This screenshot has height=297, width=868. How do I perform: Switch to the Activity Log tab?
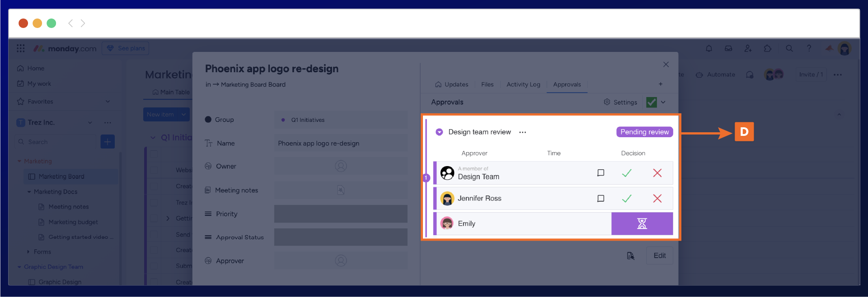click(523, 84)
